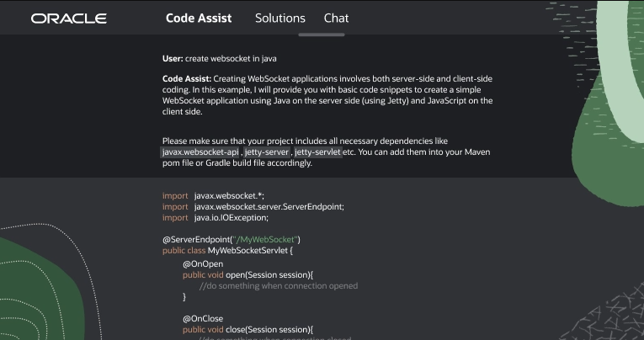Click the import java.io.IOException line
This screenshot has height=340, width=644.
216,217
